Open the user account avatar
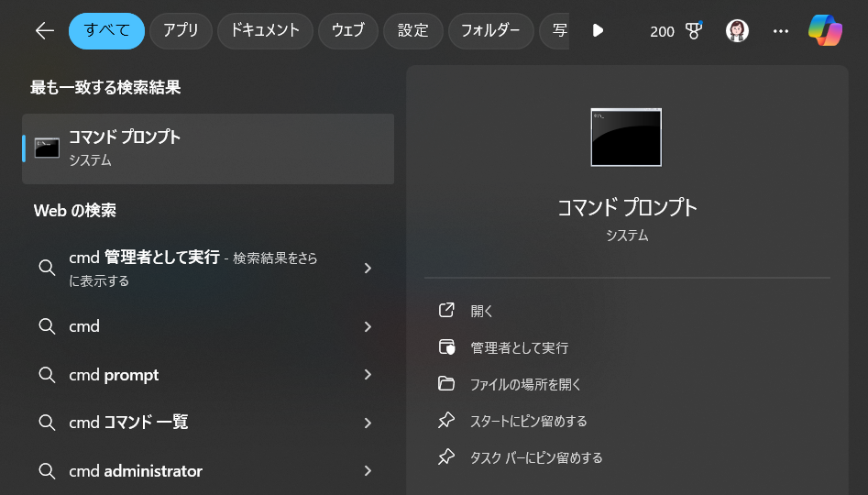Screen dimensions: 868x495 click(737, 31)
